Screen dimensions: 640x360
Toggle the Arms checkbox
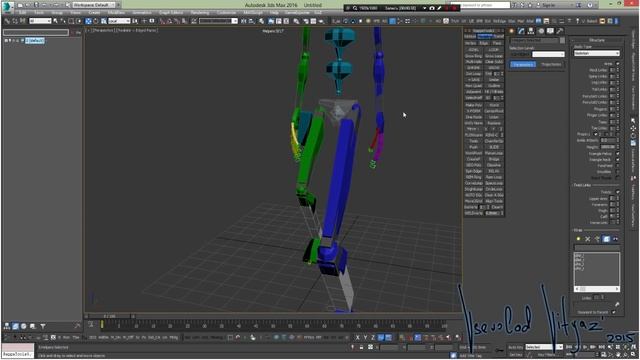[617, 64]
